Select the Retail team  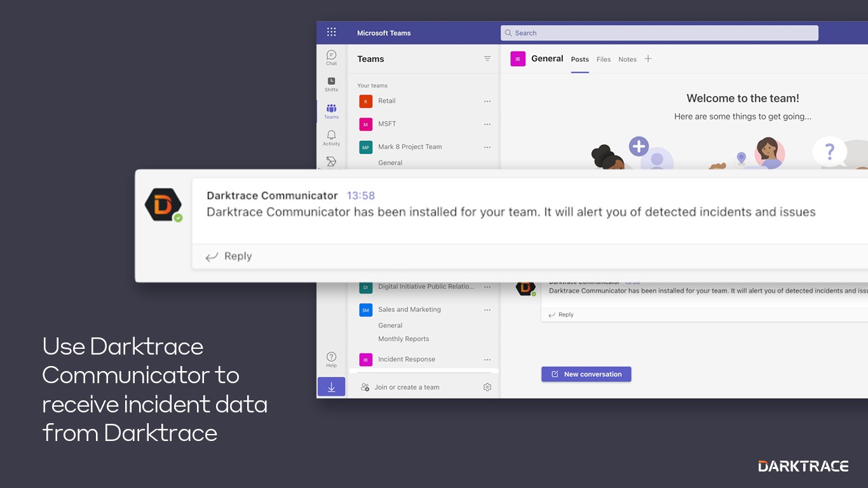[x=386, y=101]
